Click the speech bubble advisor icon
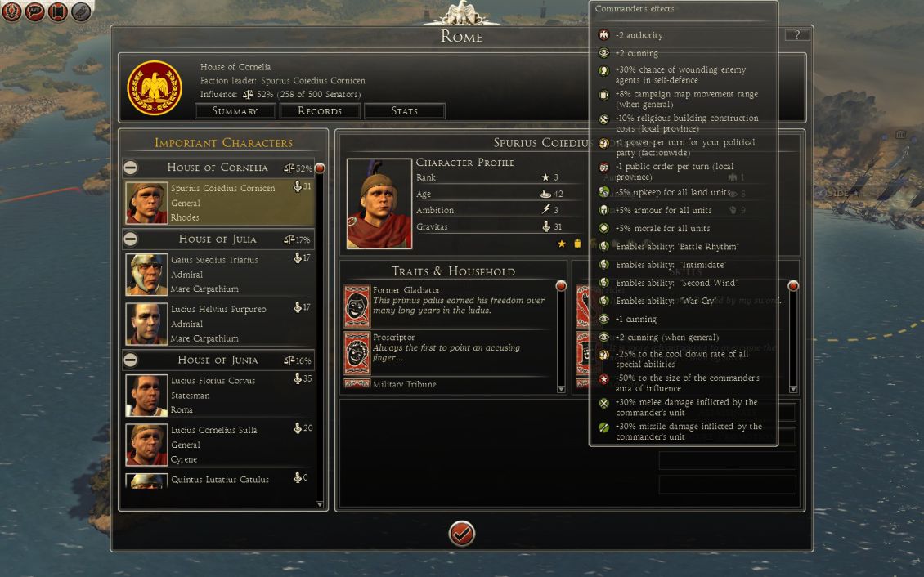This screenshot has width=924, height=577. (34, 11)
